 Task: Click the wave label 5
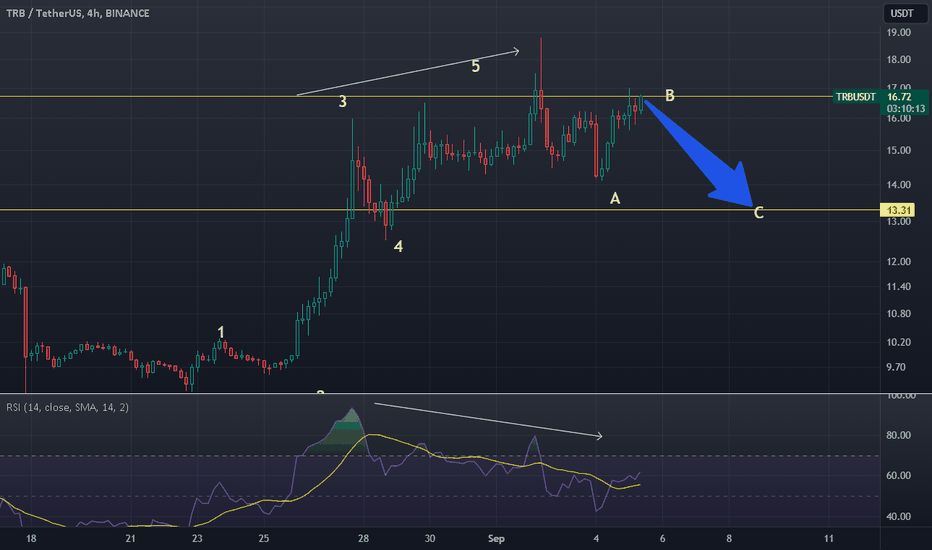[476, 66]
